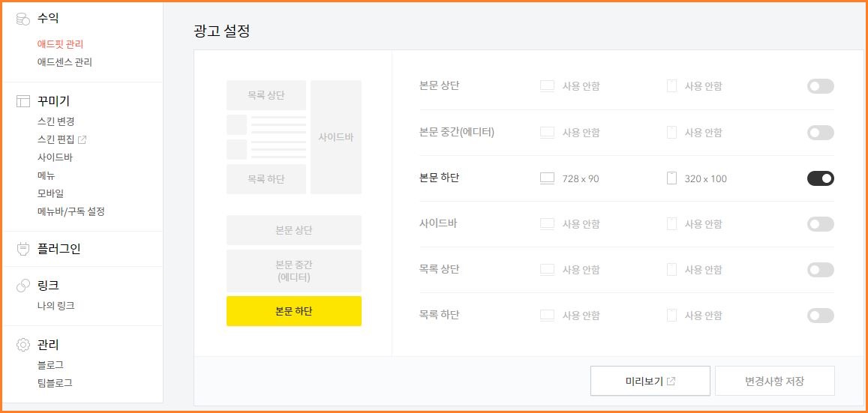Screen dimensions: 868x413
Task: Click the desktop monitor icon in 본문 상단 row
Action: pyautogui.click(x=547, y=86)
